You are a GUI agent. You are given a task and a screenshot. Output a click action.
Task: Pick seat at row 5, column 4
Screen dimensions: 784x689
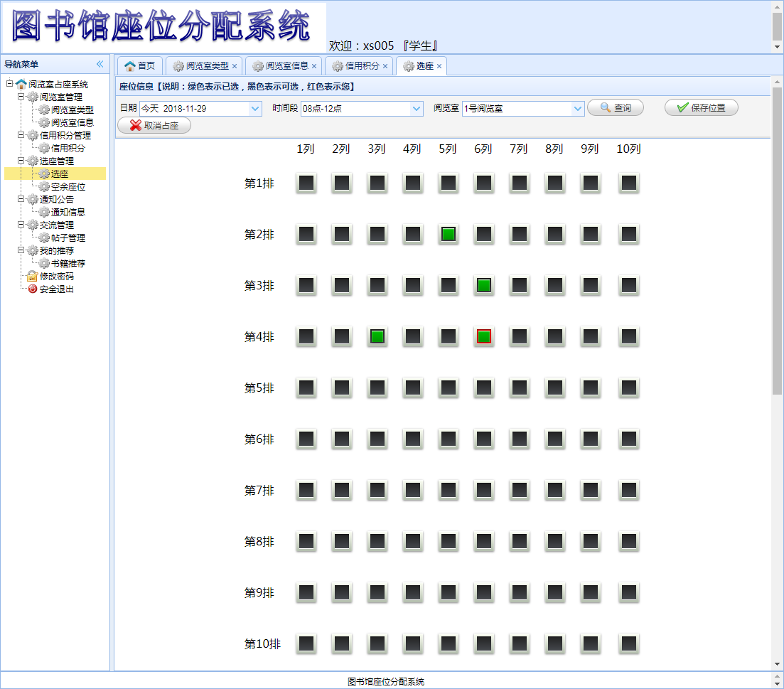pyautogui.click(x=412, y=388)
